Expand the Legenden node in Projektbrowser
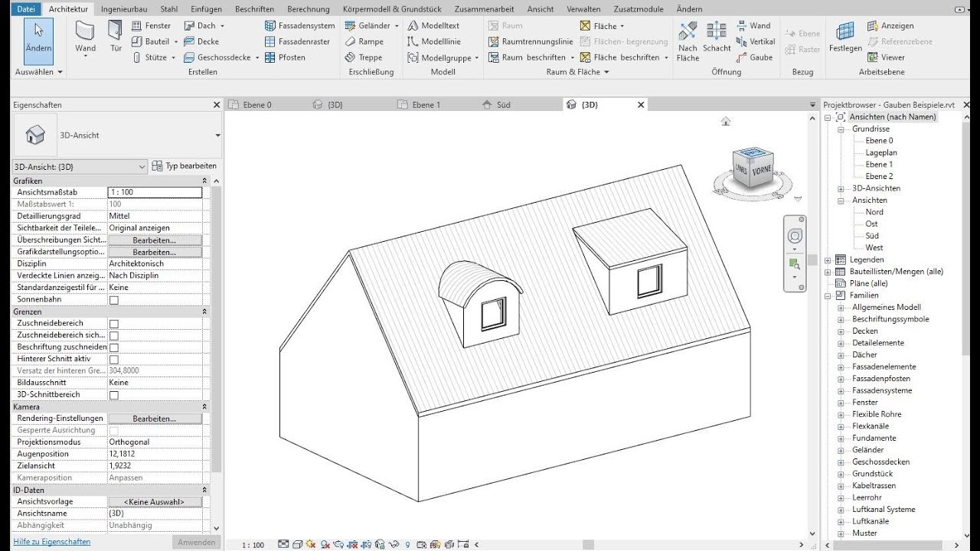 pos(828,260)
